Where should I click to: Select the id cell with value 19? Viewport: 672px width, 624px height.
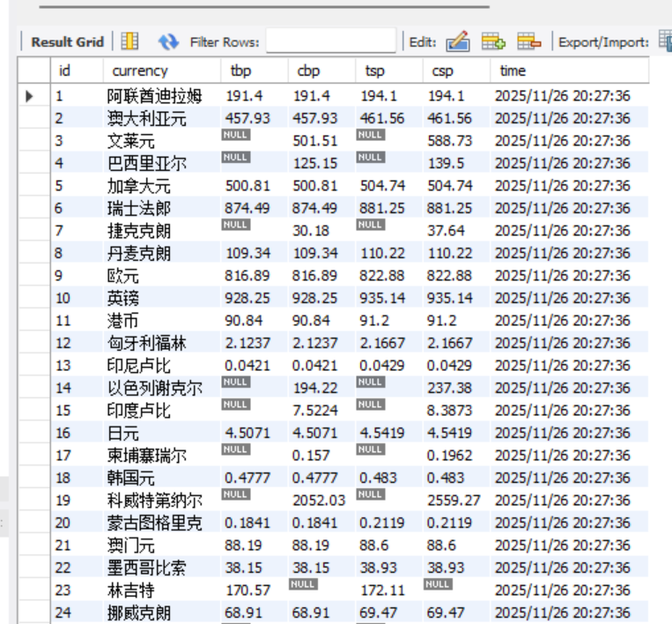tap(77, 501)
